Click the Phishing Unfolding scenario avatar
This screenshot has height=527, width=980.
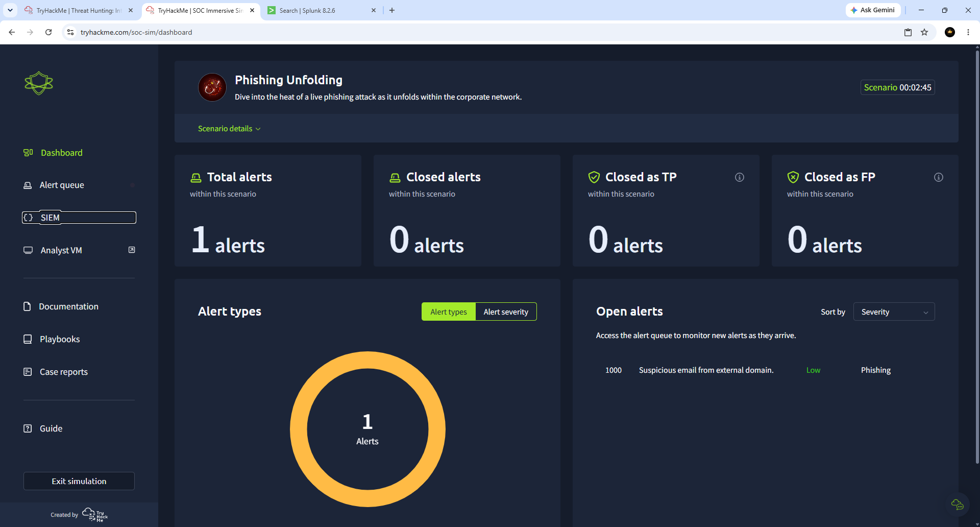212,87
